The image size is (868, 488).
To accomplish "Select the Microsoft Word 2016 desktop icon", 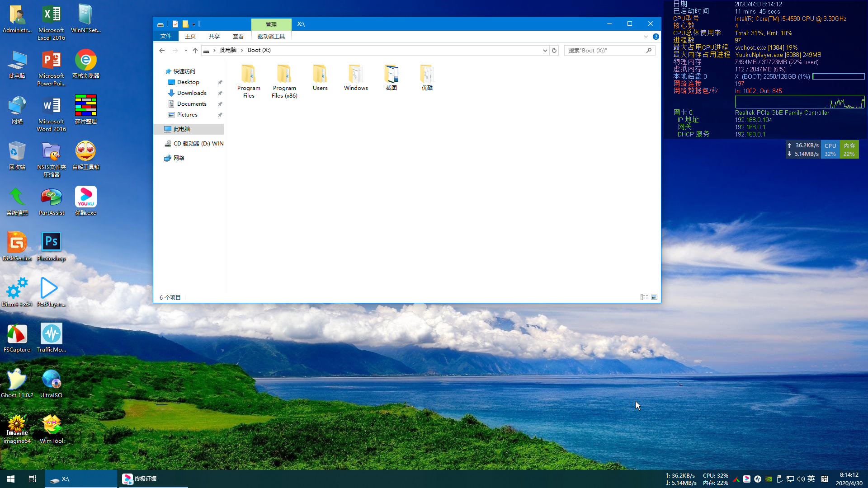I will click(x=51, y=114).
